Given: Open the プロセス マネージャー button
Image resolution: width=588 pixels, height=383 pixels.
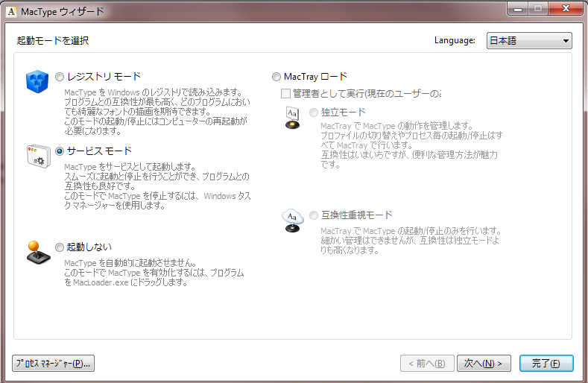Looking at the screenshot, I should click(54, 364).
